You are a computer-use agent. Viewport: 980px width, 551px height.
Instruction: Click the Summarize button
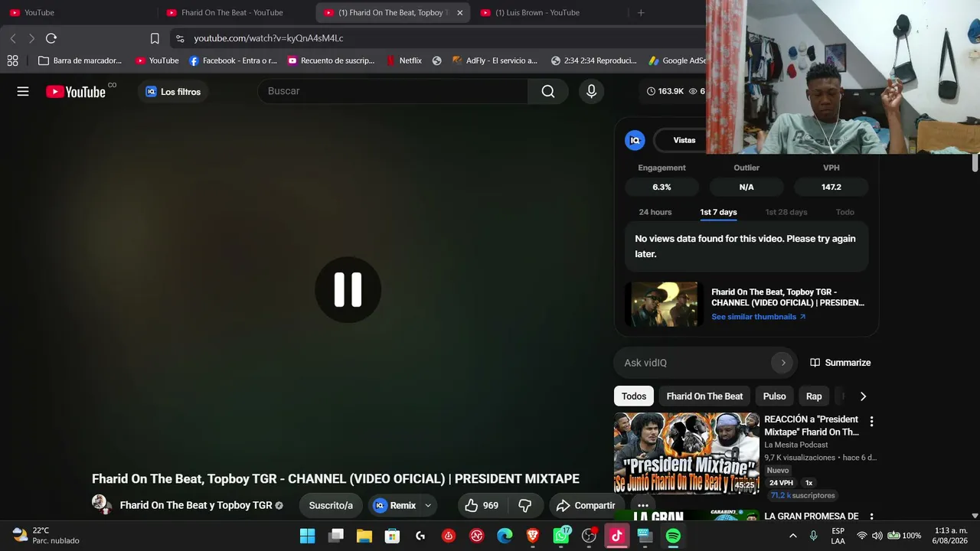click(840, 363)
